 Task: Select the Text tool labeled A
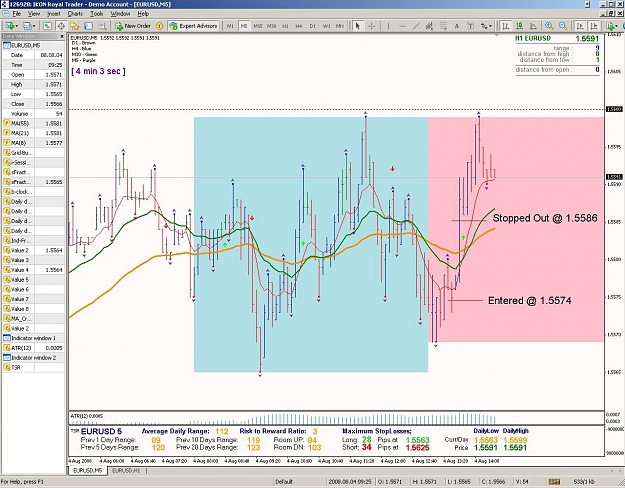[x=457, y=26]
